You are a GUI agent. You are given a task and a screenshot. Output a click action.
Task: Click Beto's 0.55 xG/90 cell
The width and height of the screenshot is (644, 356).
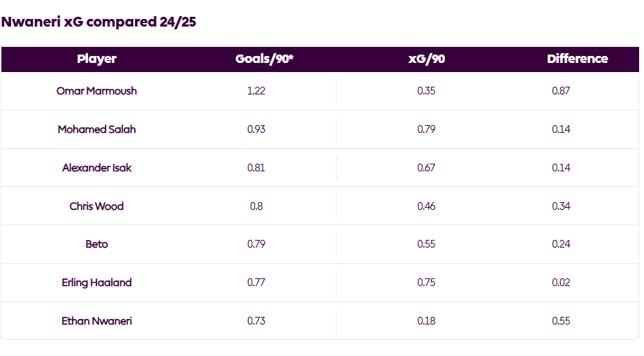(426, 244)
